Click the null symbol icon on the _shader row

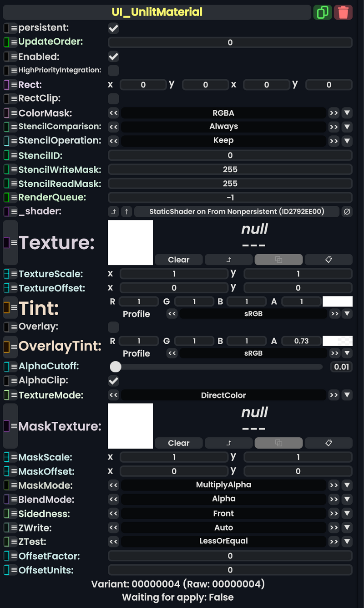(x=347, y=211)
